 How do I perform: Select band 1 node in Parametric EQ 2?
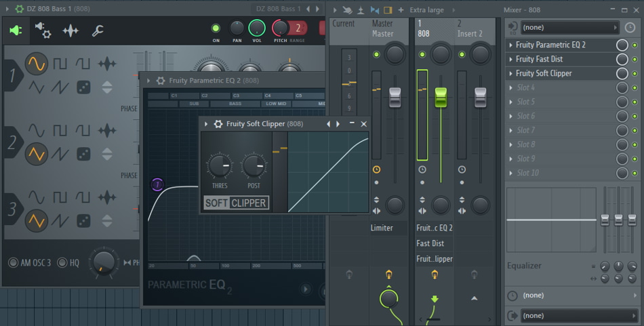(157, 184)
